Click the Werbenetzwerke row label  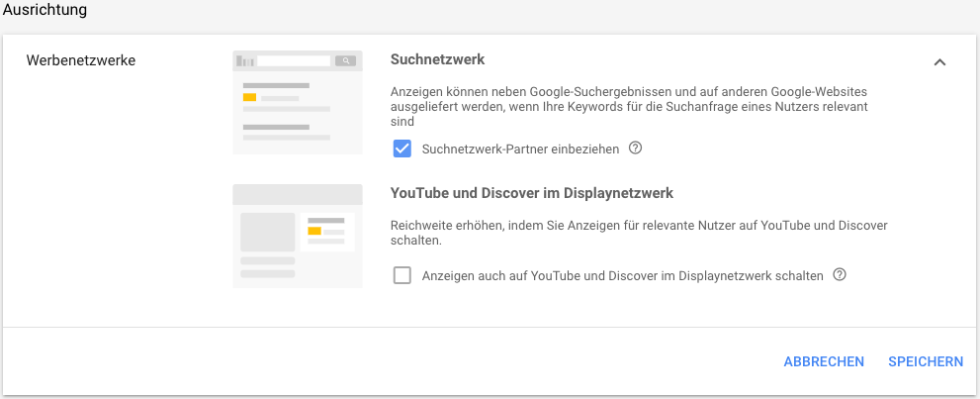coord(81,60)
